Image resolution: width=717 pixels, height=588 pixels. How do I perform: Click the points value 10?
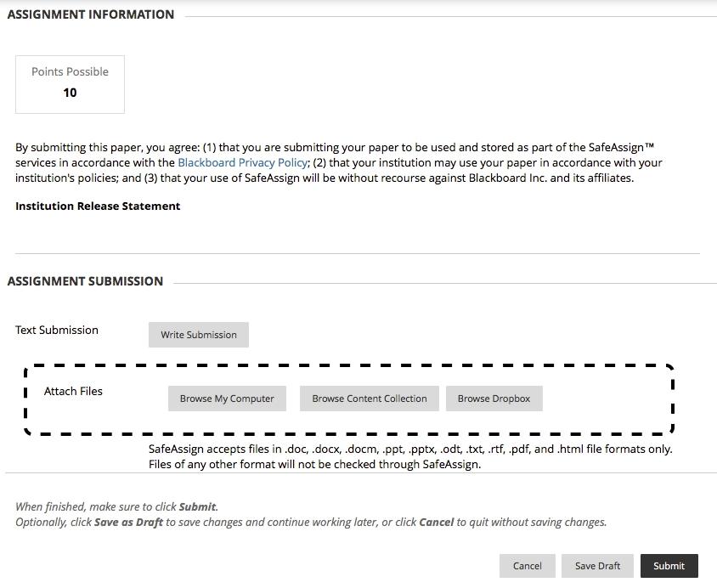coord(70,93)
